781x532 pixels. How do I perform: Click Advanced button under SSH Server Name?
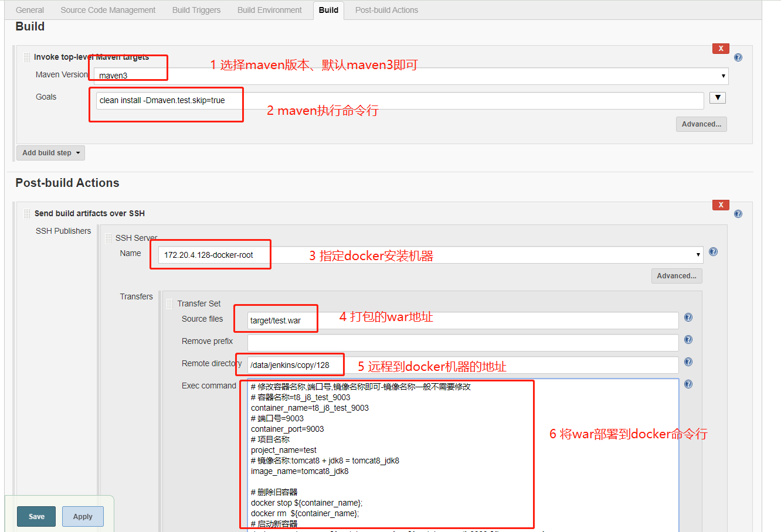tap(677, 276)
